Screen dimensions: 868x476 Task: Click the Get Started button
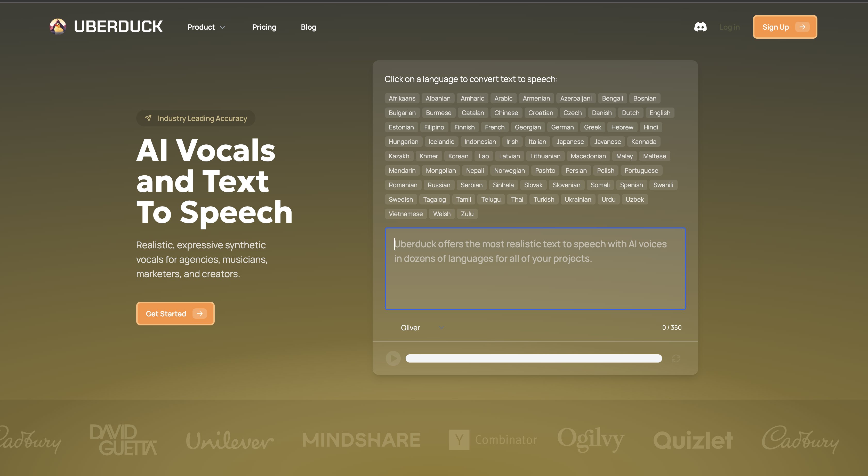point(175,313)
